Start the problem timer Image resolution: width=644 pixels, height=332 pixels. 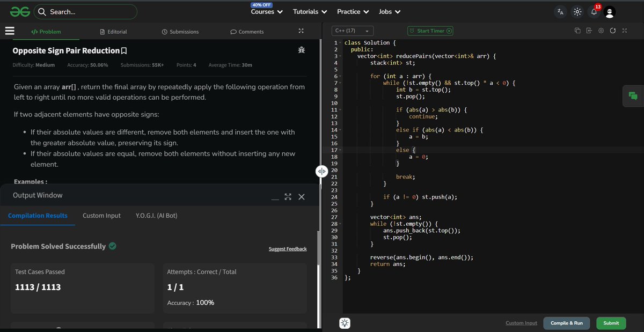430,31
